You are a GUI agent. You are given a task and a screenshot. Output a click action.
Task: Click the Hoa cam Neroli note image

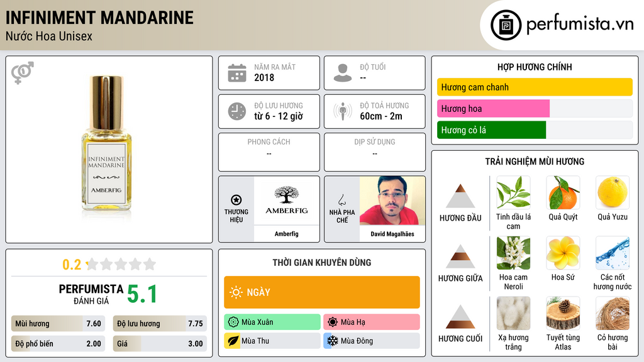pos(513,253)
